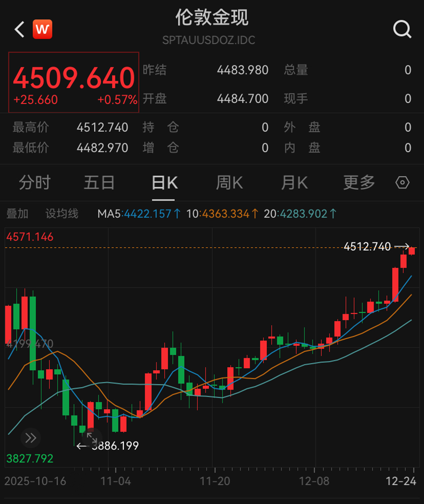Viewport: 424px width, 504px height.
Task: Tap the 昨结 value 4483.980
Action: point(243,70)
